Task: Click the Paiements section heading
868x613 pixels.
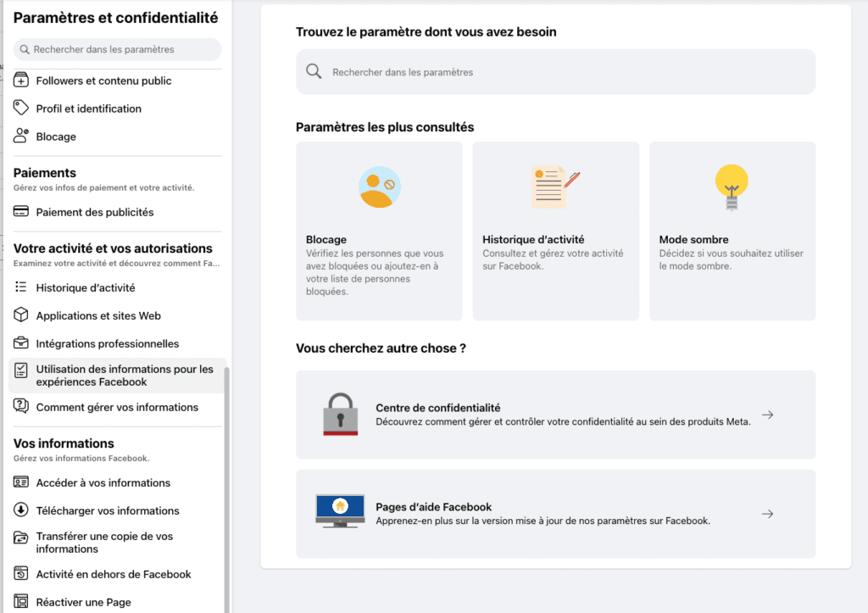Action: (45, 173)
